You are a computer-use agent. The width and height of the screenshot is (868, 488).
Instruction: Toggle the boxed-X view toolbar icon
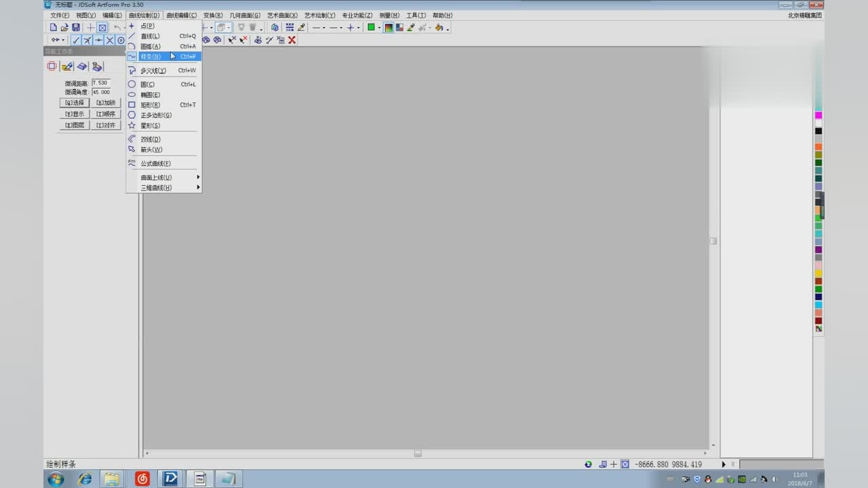pyautogui.click(x=102, y=28)
